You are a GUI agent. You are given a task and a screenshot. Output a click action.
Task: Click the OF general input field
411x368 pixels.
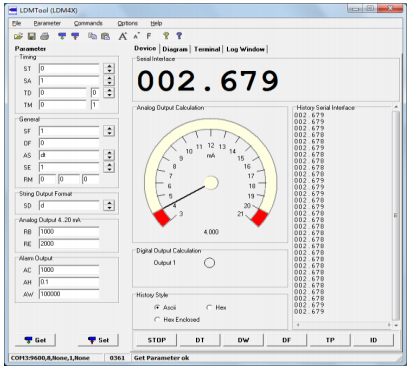pyautogui.click(x=69, y=143)
